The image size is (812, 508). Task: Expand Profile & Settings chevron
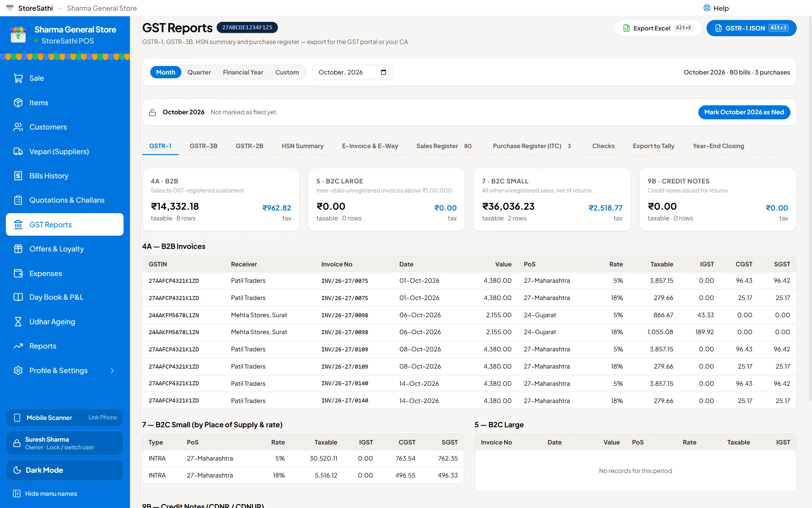[x=112, y=371]
